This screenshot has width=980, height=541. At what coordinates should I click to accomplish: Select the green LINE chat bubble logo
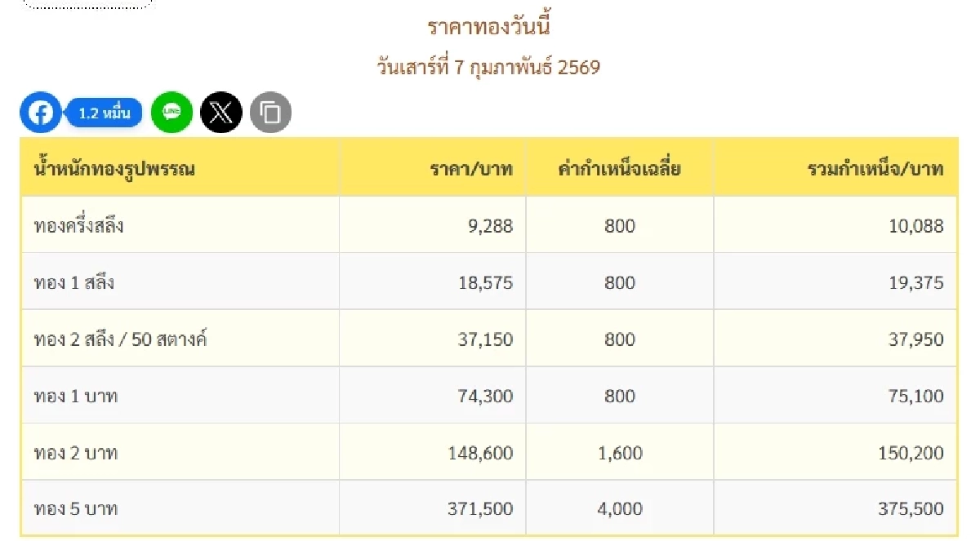click(x=171, y=113)
